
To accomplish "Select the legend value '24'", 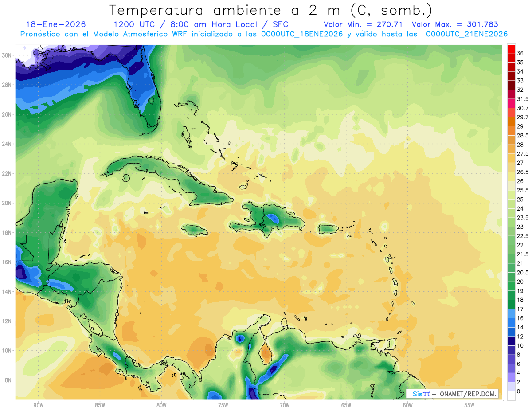I will point(520,208).
